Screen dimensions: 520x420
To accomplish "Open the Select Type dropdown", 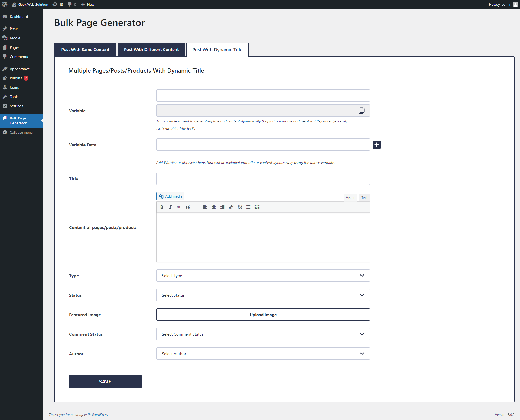I will (x=263, y=276).
